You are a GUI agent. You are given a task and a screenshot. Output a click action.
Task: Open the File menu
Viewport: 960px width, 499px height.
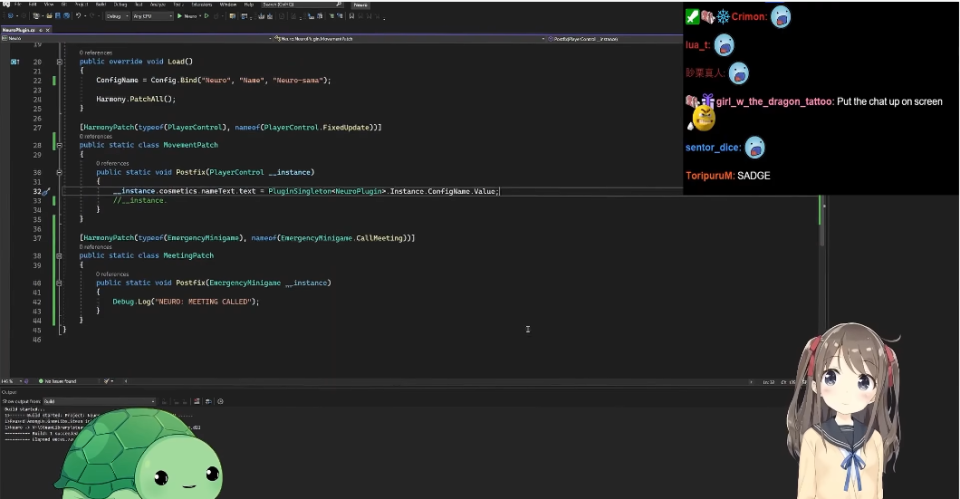(18, 5)
